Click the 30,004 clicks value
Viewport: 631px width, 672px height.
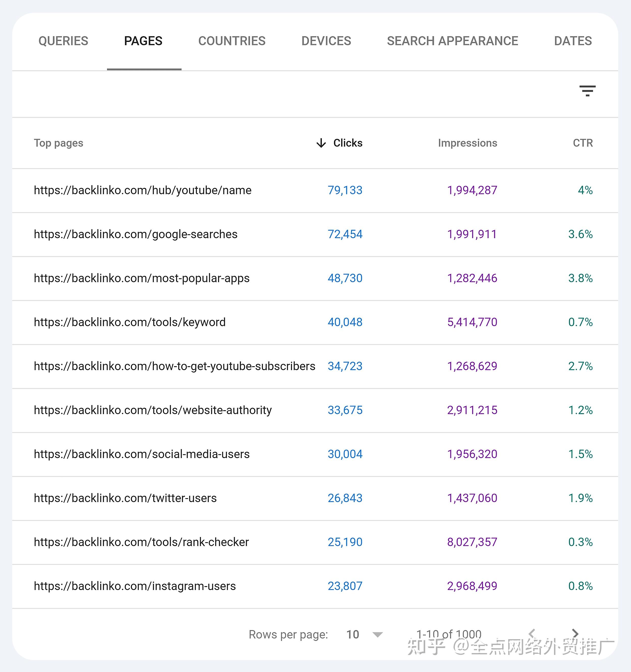click(345, 454)
